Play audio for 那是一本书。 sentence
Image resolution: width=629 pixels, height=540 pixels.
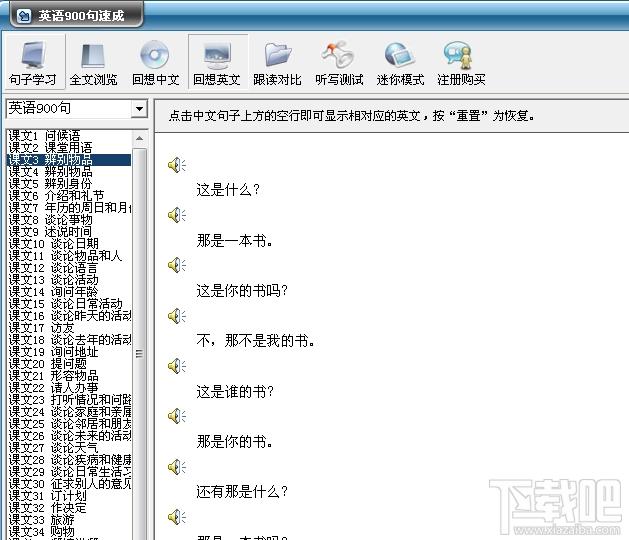(x=177, y=215)
